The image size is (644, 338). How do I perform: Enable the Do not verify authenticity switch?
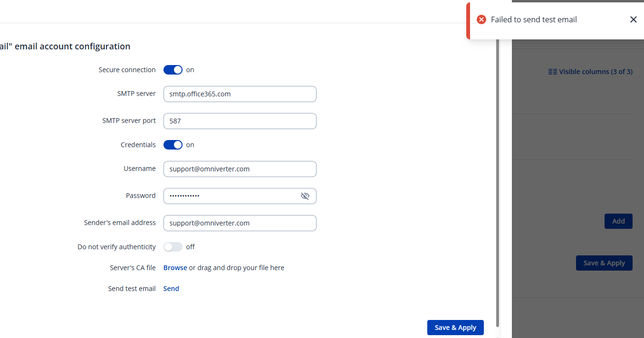173,247
